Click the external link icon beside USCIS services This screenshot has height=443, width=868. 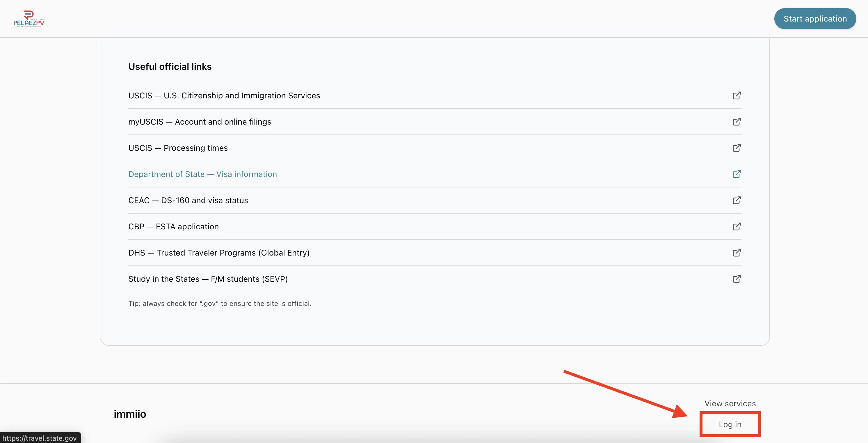tap(737, 96)
